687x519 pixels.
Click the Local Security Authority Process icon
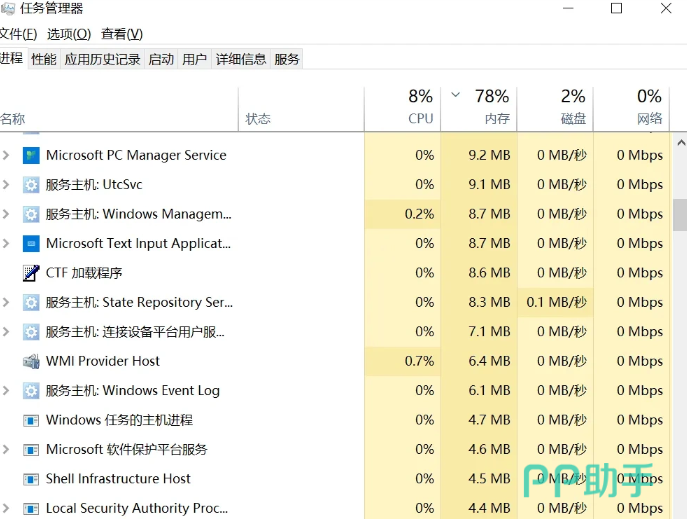[x=31, y=508]
